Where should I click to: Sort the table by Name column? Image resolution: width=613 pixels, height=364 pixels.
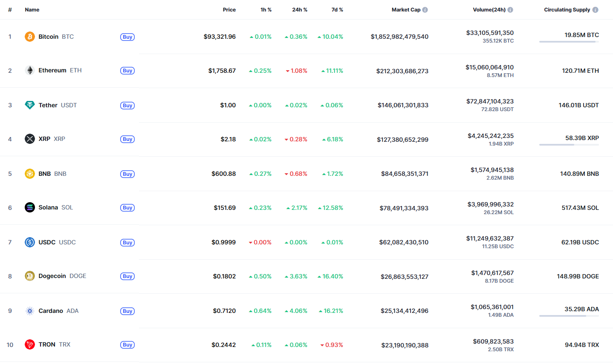coord(32,10)
